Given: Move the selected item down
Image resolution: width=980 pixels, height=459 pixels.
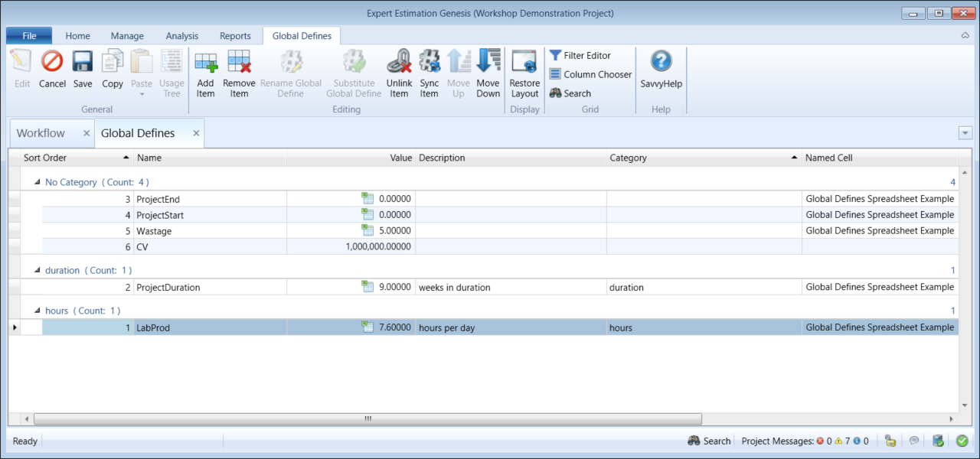Looking at the screenshot, I should pos(488,62).
